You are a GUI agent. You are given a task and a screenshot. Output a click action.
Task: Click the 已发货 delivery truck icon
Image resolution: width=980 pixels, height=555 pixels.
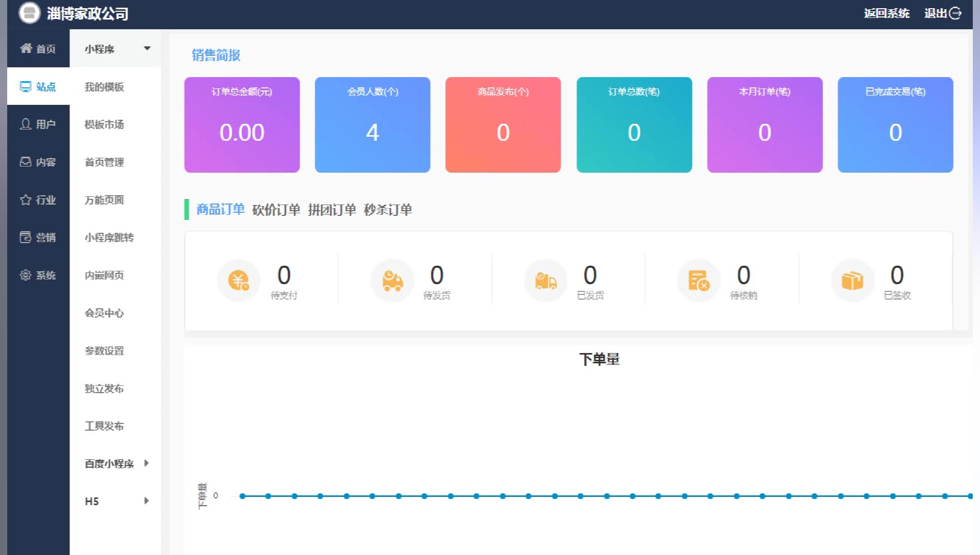[546, 281]
